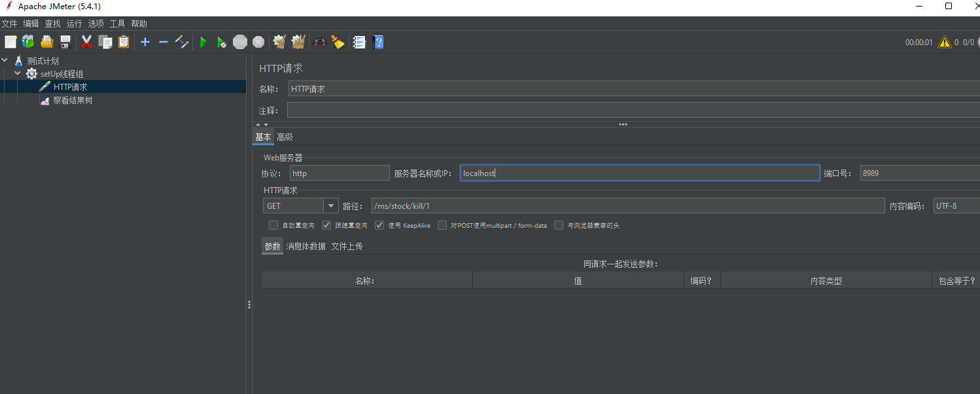Select the 察看结果树 listener icon
Viewport: 980px width, 394px height.
click(x=44, y=100)
